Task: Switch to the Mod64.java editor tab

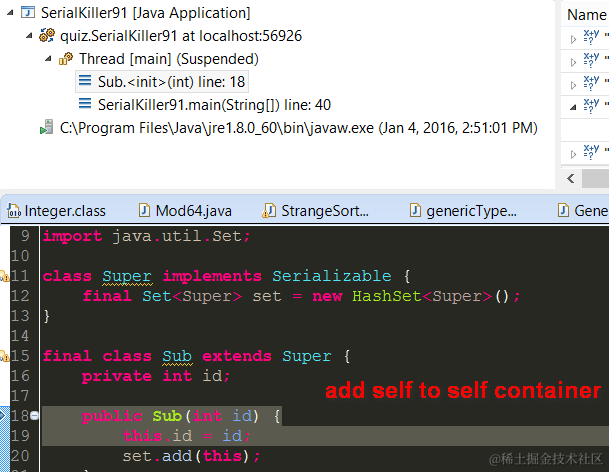Action: coord(186,211)
